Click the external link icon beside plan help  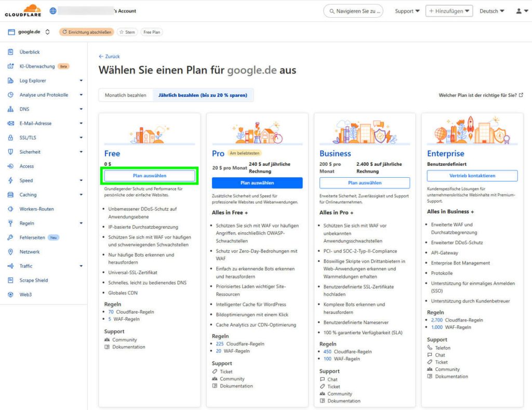click(x=521, y=95)
